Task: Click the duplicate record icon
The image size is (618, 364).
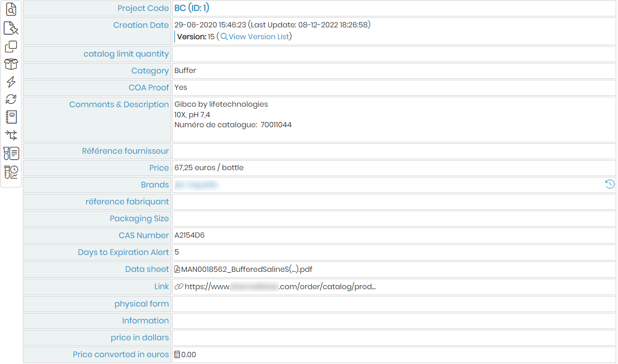Action: click(x=11, y=47)
